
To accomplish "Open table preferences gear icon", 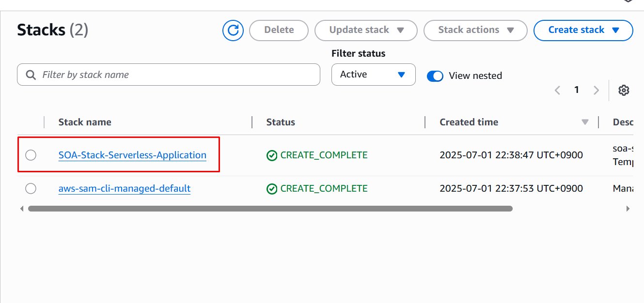I will (x=624, y=90).
